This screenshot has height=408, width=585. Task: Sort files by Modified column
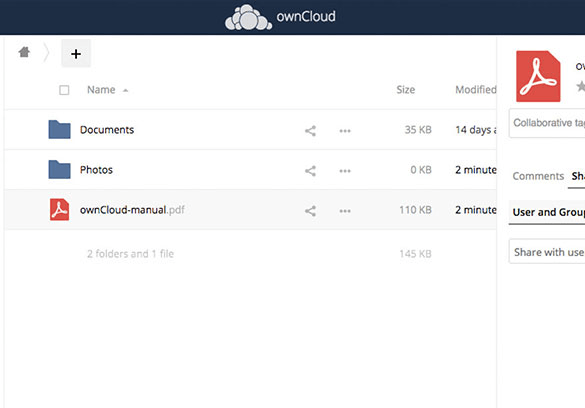click(476, 90)
